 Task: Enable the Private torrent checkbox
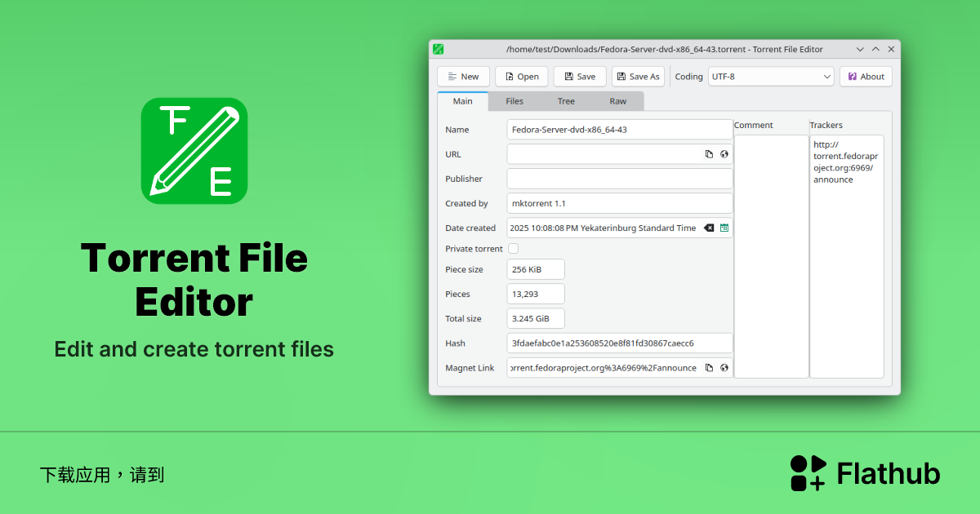(514, 249)
